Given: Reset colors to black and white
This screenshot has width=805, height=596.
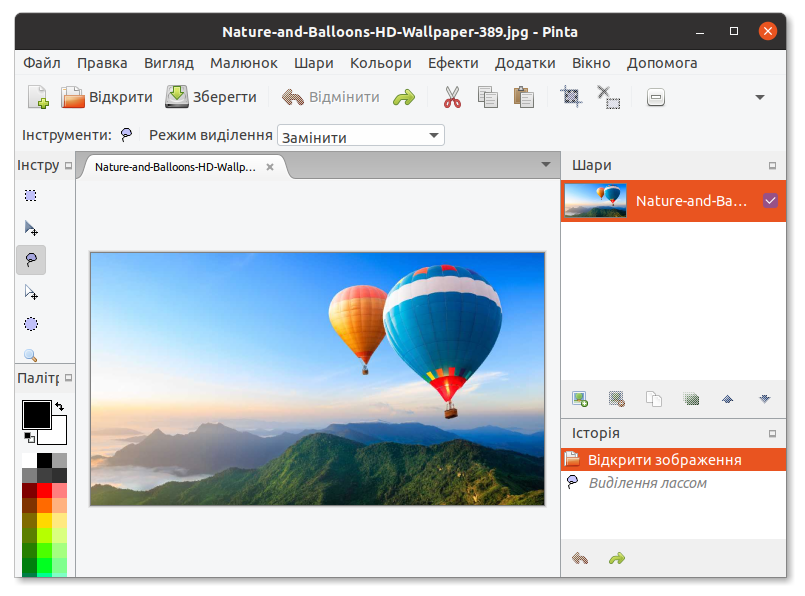Looking at the screenshot, I should [x=29, y=438].
